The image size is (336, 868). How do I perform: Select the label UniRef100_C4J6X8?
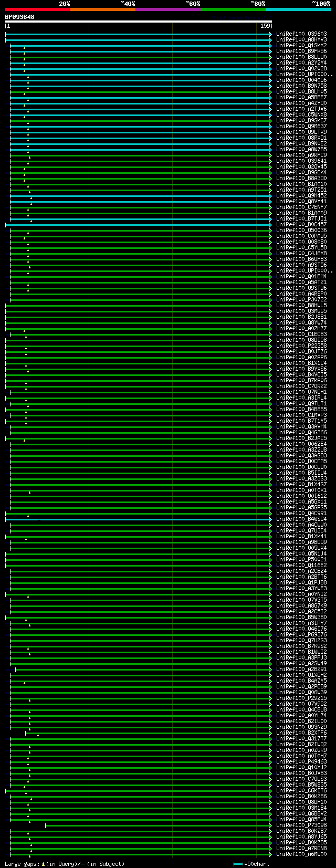(301, 253)
